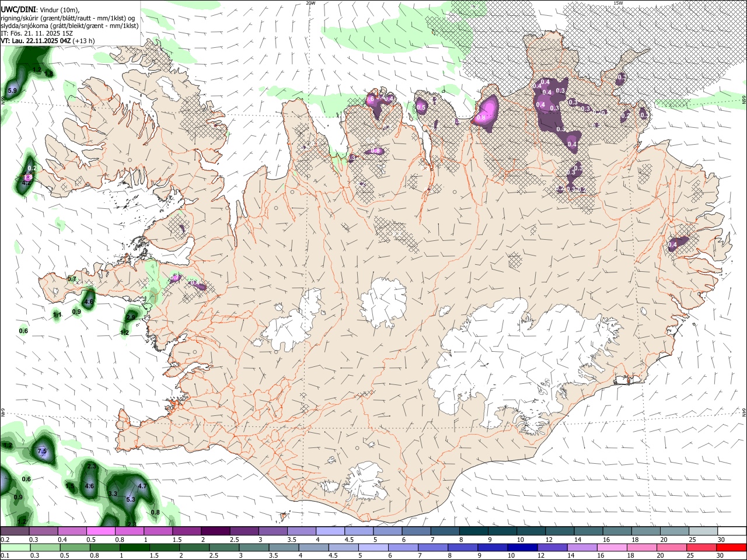Click the 'slydda/snjókoma' legend description line

pos(69,26)
